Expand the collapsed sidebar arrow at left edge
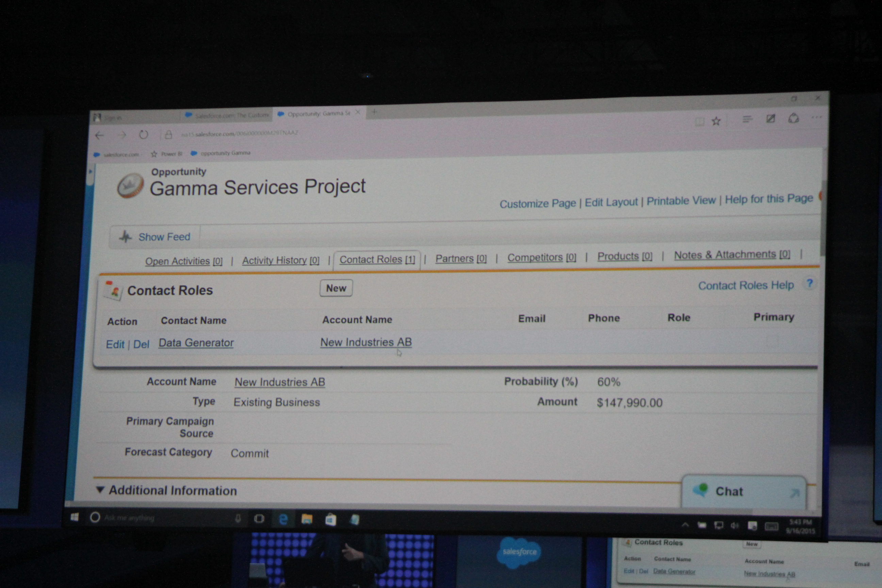Screen dimensions: 882x588 click(x=91, y=172)
